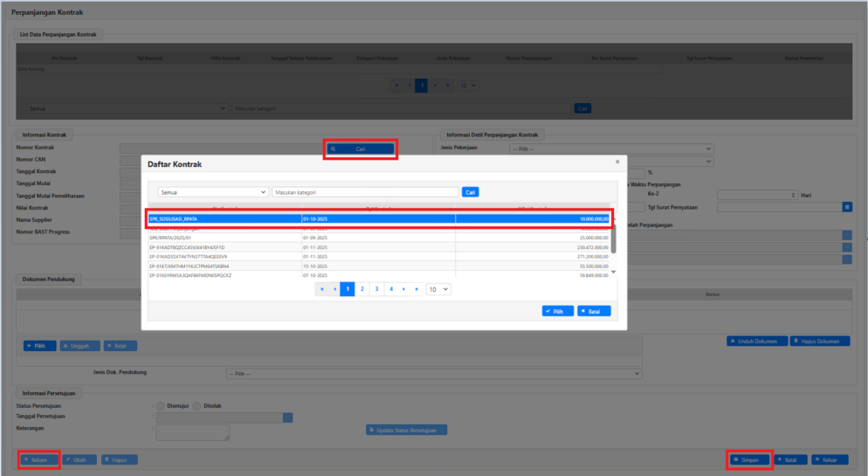Screen dimensions: 868x476
Task: Select the Ditolak radio button
Action: click(x=196, y=405)
